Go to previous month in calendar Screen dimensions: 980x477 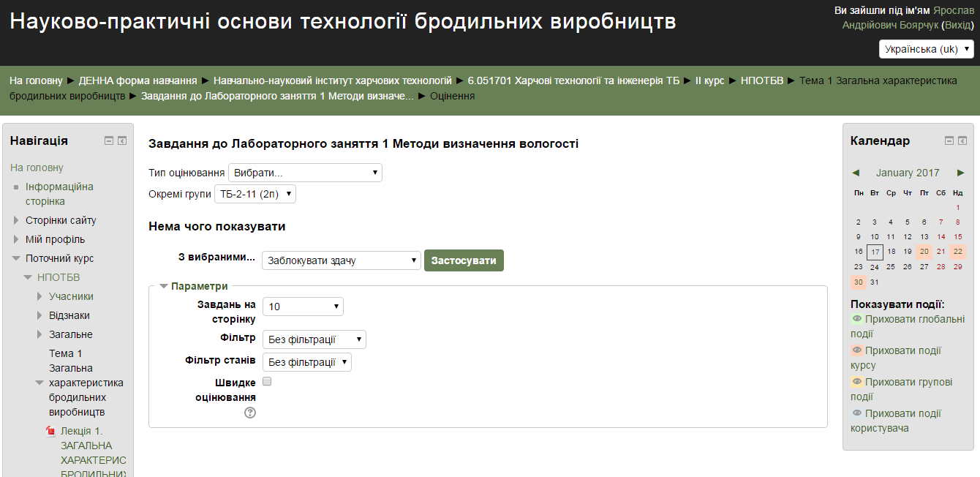pyautogui.click(x=856, y=173)
